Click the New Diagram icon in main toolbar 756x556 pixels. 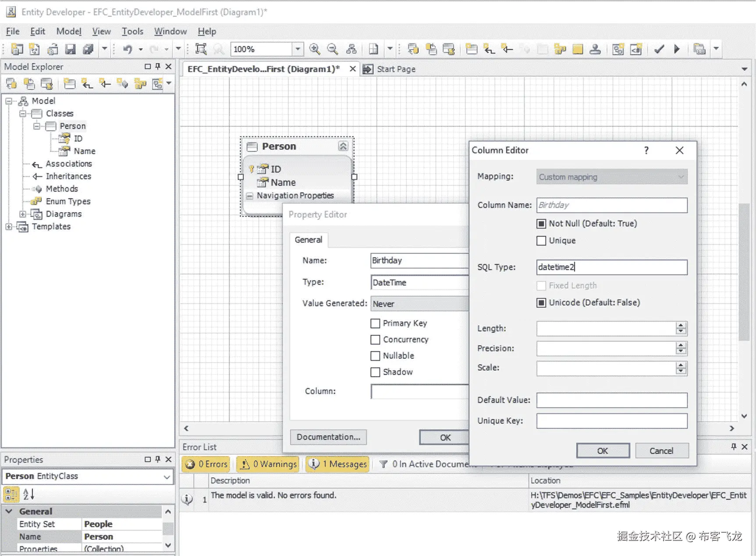coord(618,49)
